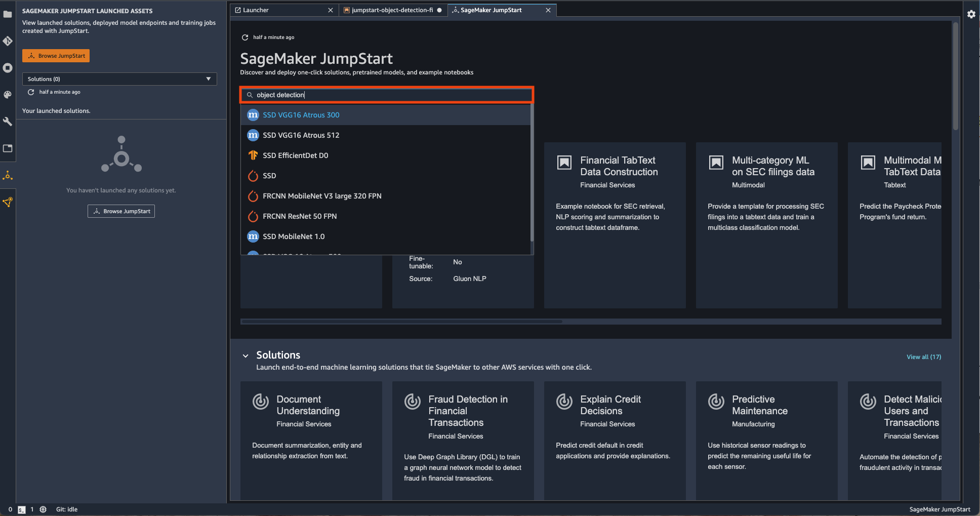Open the Solutions (0) dropdown
980x516 pixels.
coord(119,79)
